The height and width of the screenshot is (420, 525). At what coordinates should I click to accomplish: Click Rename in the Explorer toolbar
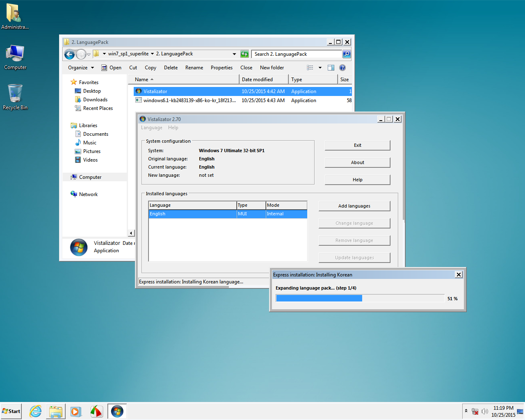pyautogui.click(x=194, y=68)
